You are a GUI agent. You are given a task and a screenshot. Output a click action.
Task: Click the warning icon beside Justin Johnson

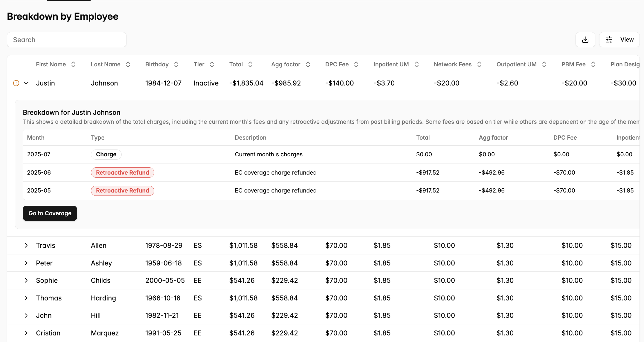pyautogui.click(x=16, y=83)
